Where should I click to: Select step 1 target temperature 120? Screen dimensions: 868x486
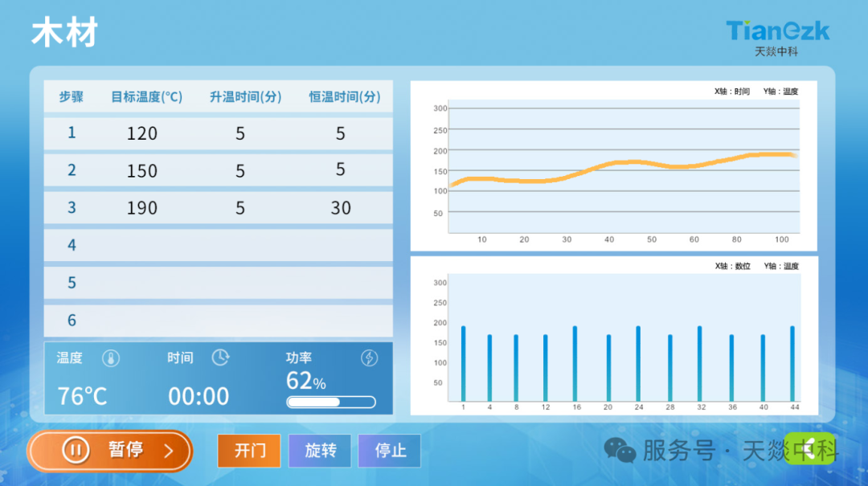(x=142, y=133)
